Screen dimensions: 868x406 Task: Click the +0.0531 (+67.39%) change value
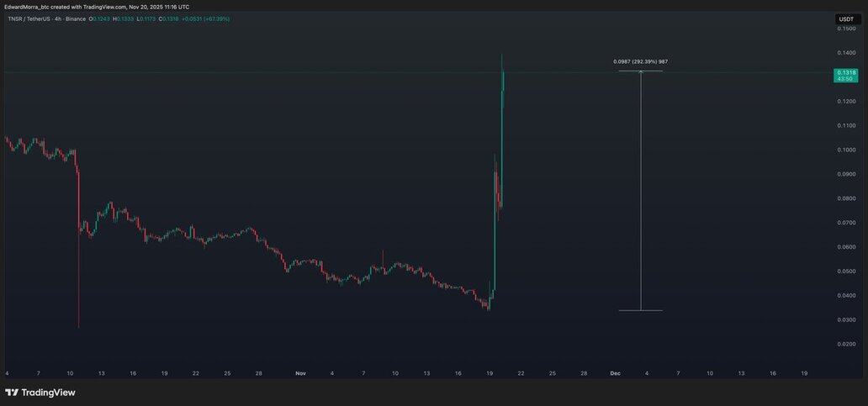tap(206, 18)
